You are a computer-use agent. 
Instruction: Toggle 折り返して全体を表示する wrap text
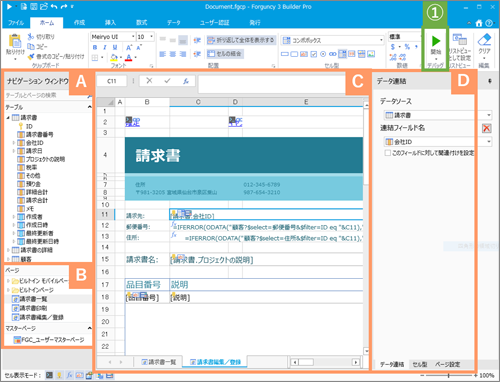click(240, 40)
